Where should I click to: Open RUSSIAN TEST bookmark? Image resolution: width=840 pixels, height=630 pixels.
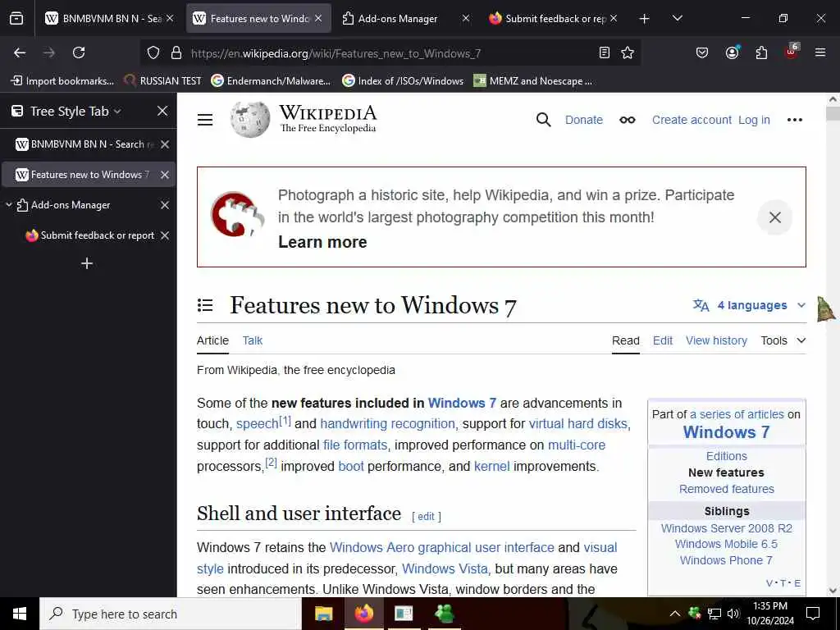(162, 81)
